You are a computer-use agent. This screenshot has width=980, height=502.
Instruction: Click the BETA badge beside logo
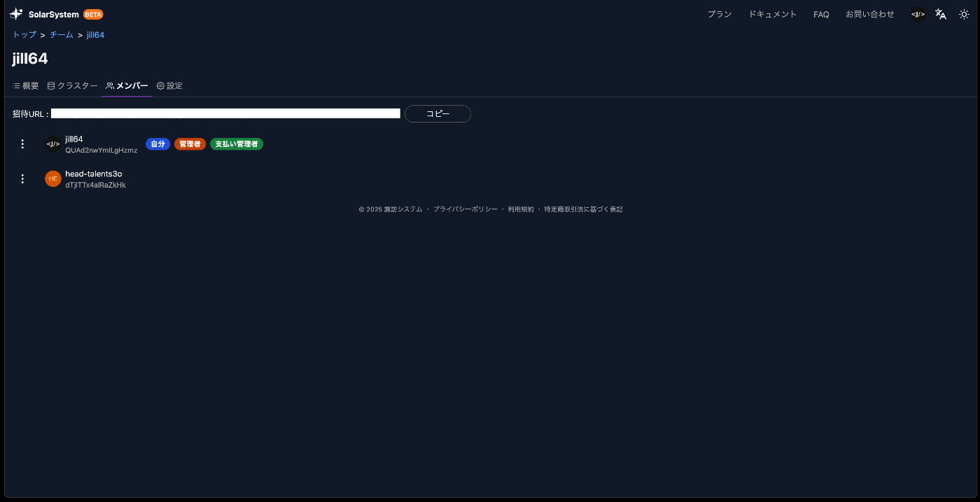coord(93,14)
